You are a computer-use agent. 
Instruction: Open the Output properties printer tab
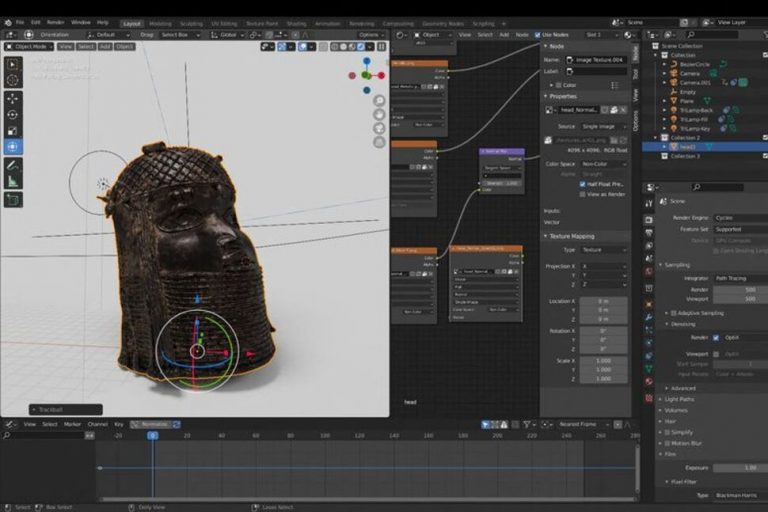pos(648,233)
